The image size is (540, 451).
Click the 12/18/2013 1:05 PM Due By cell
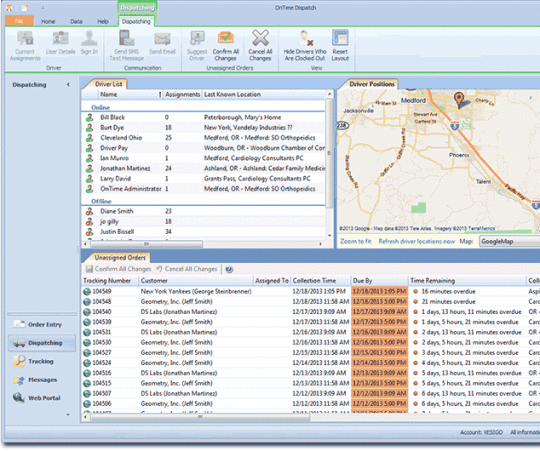pos(379,292)
